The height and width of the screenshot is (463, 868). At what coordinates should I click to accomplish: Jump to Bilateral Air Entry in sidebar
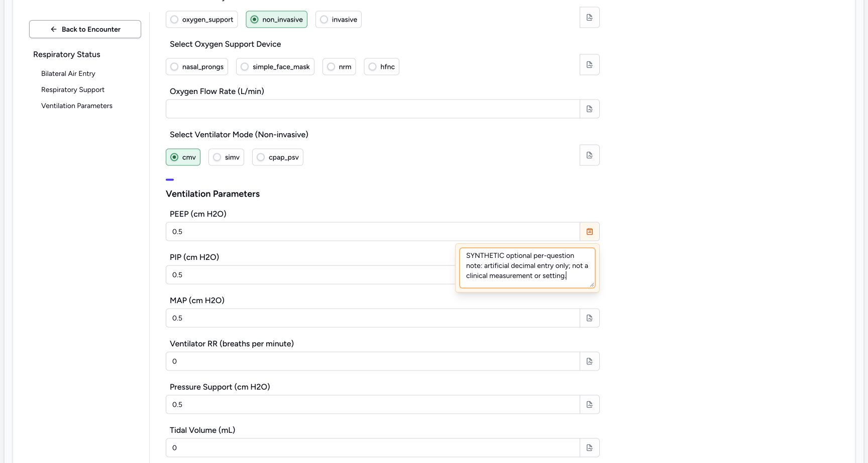point(68,73)
